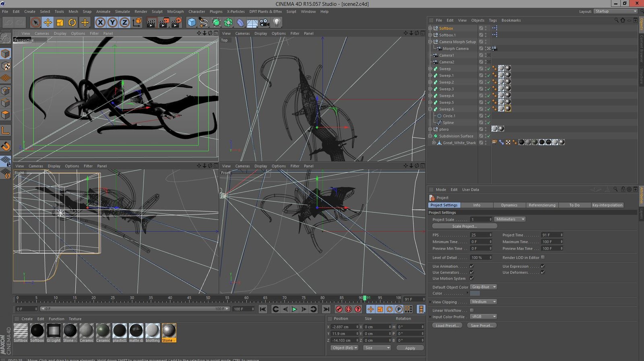Switch to the Dynamics tab
The width and height of the screenshot is (644, 361).
tap(509, 205)
